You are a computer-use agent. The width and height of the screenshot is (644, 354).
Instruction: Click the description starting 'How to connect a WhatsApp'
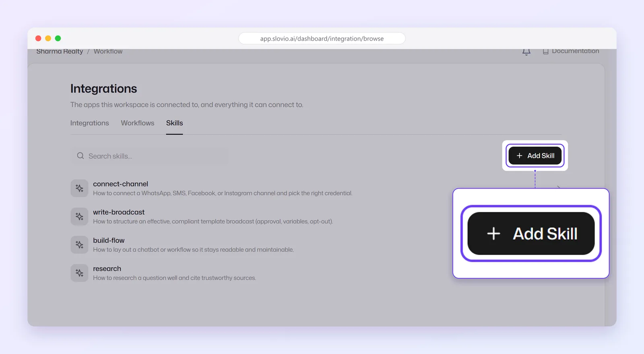point(223,193)
